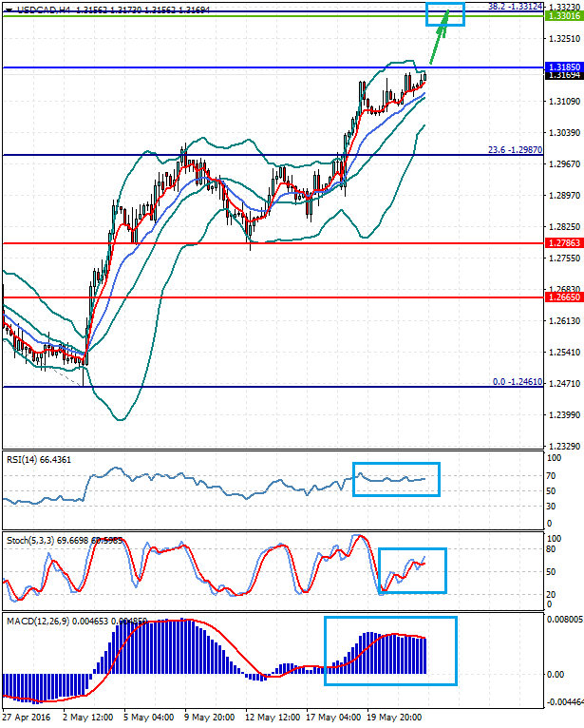This screenshot has width=584, height=728.
Task: Click the red 1.26650 price tag
Action: [560, 297]
